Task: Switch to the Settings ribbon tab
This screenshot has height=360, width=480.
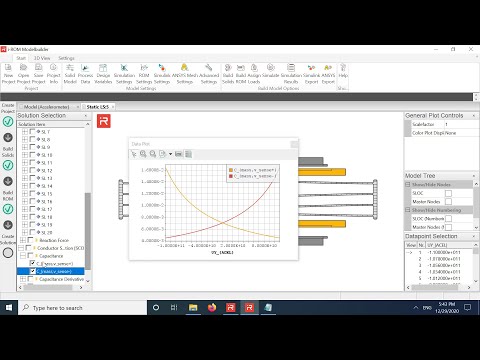Action: pyautogui.click(x=66, y=58)
